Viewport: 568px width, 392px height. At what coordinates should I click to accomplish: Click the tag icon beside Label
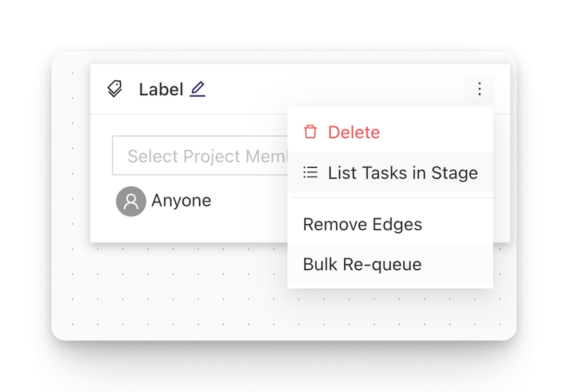tap(114, 89)
